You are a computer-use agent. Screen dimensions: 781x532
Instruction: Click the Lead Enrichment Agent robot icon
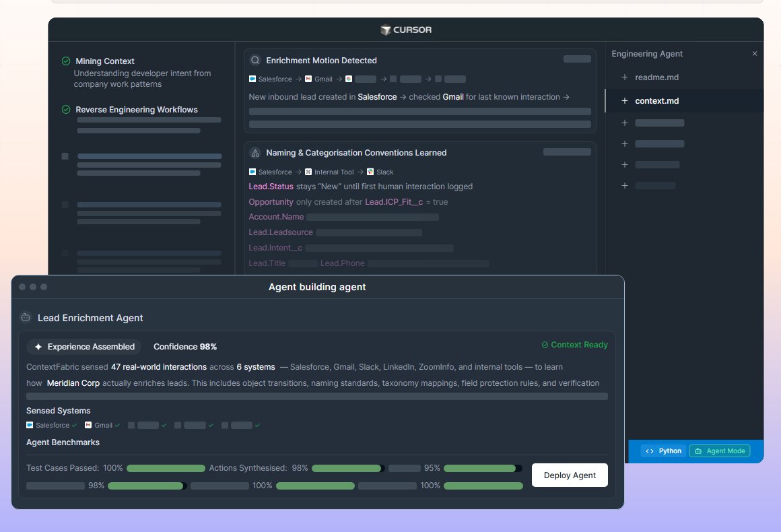(x=26, y=317)
